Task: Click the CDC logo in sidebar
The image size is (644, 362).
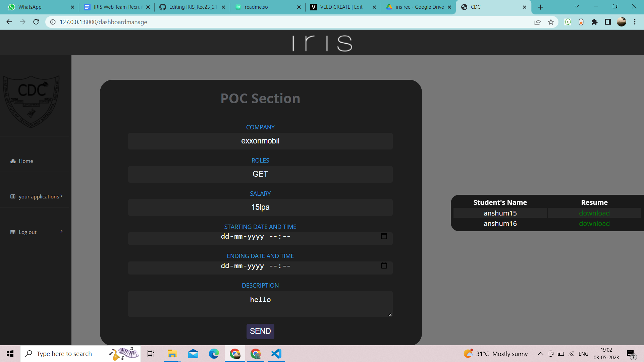Action: [32, 101]
